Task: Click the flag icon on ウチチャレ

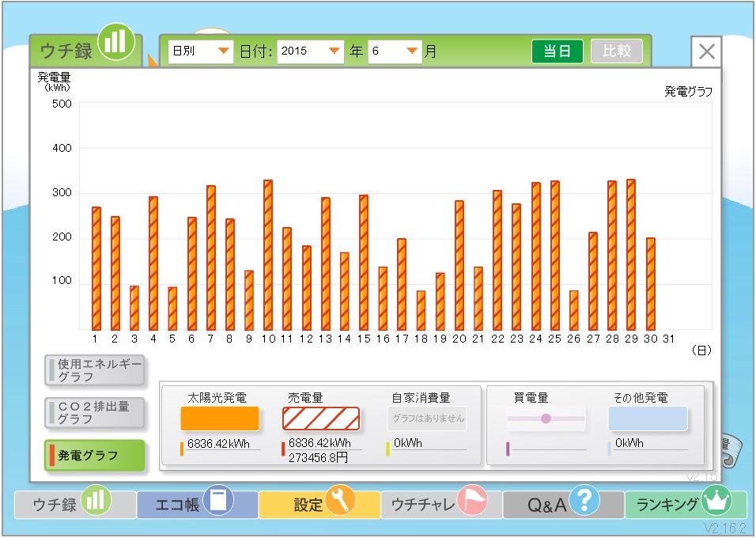Action: click(471, 500)
